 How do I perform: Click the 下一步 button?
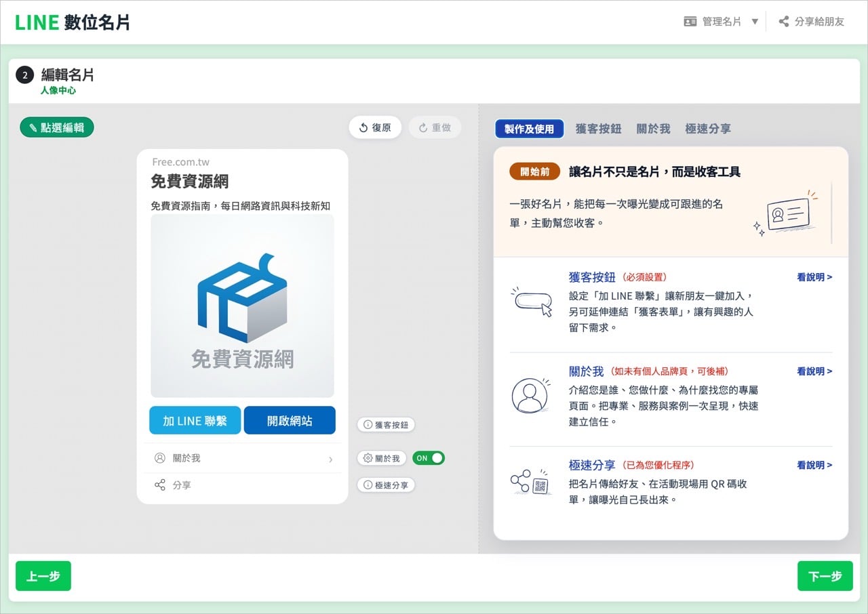tap(825, 576)
